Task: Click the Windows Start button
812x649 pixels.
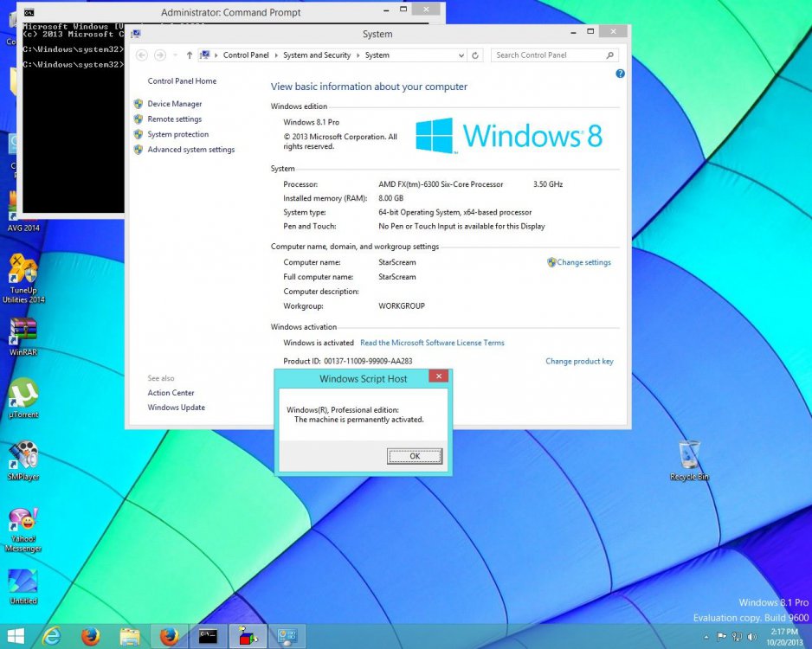Action: coord(15,636)
